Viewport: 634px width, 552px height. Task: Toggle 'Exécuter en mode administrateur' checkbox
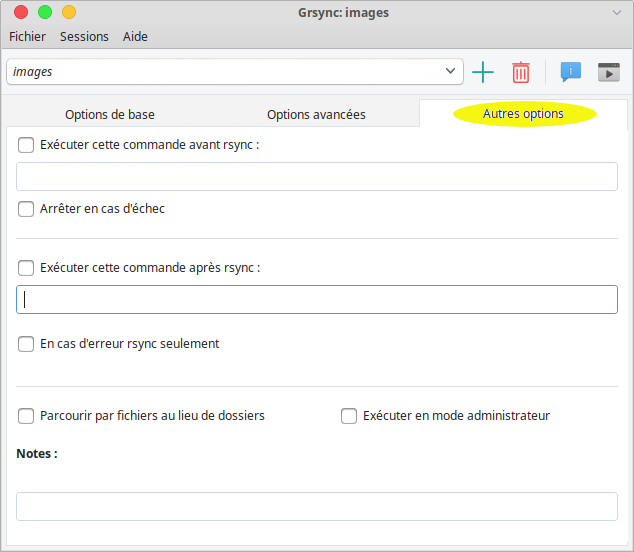349,416
